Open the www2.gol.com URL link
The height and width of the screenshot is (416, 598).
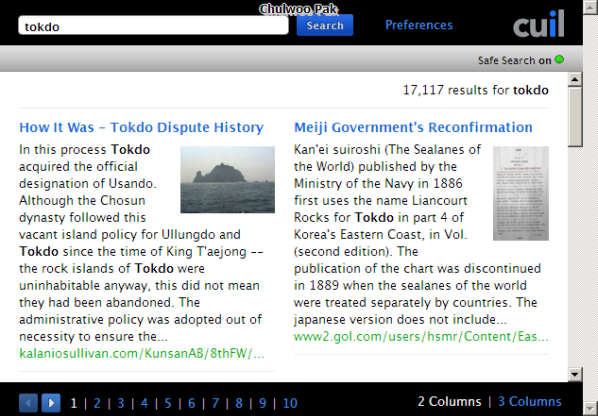(421, 336)
